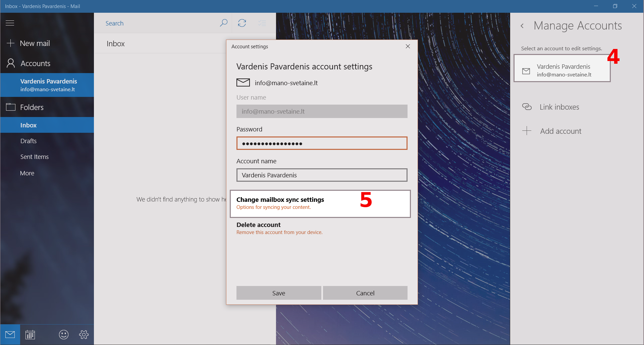Save the account settings
The width and height of the screenshot is (644, 345).
[x=278, y=293]
